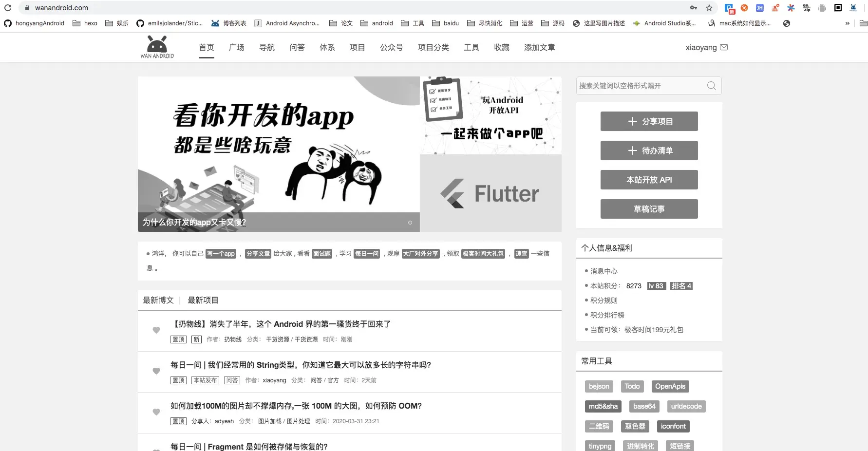The height and width of the screenshot is (451, 868).
Task: Open the xiaoyang user profile link
Action: pos(701,47)
